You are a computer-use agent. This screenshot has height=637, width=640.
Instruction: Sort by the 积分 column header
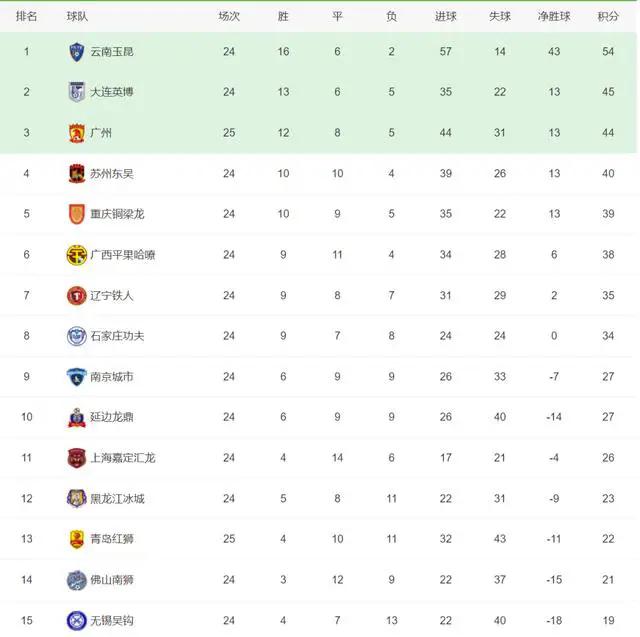tap(608, 16)
